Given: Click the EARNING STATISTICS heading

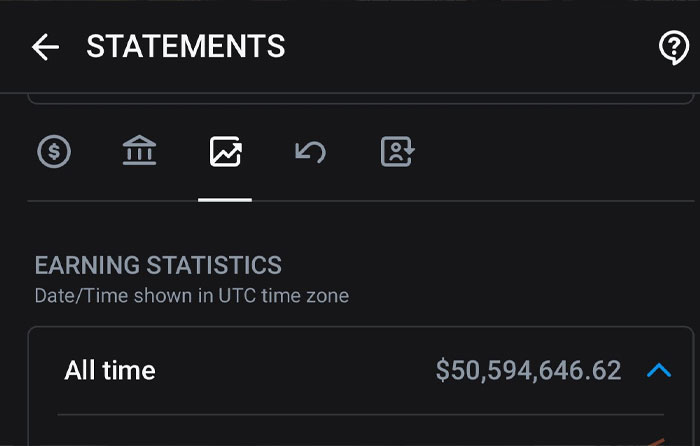Looking at the screenshot, I should point(158,265).
